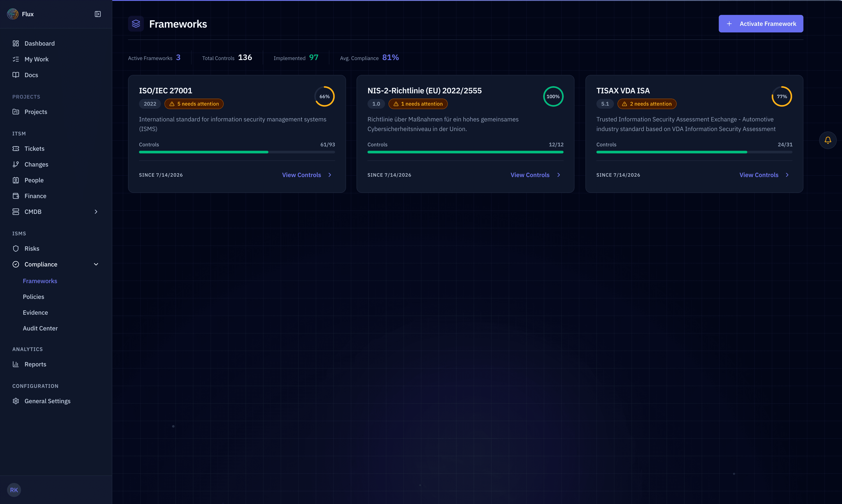Click the 5 needs attention badge
Viewport: 842px width, 504px height.
click(194, 104)
